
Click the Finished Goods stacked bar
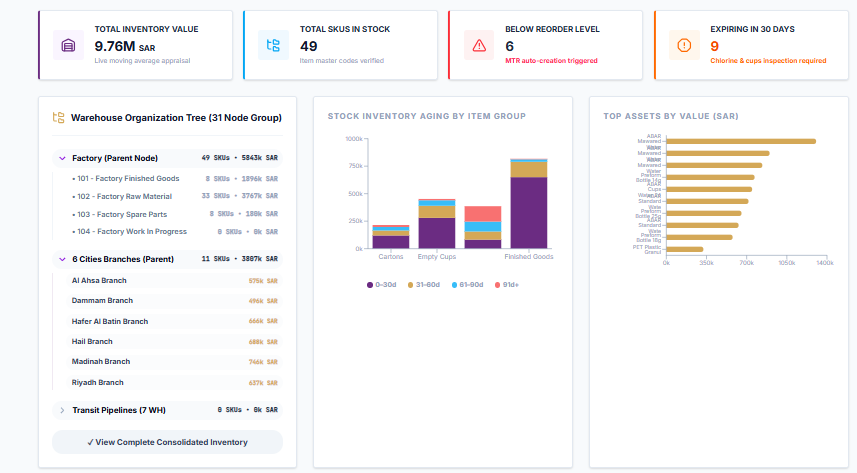click(x=529, y=204)
